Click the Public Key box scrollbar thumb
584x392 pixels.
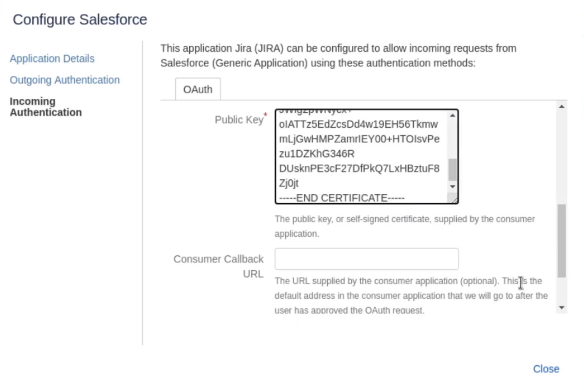[x=452, y=170]
